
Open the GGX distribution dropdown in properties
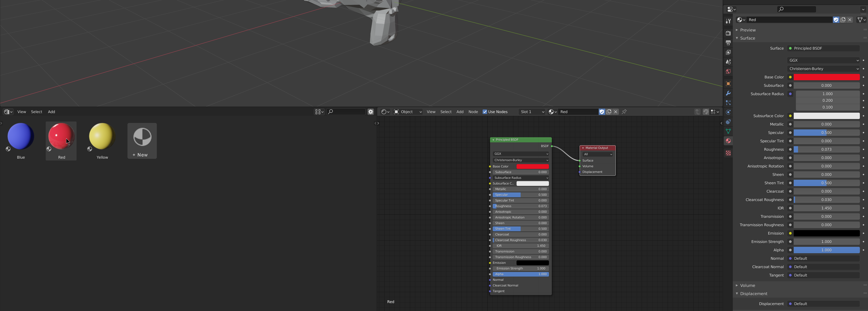824,60
